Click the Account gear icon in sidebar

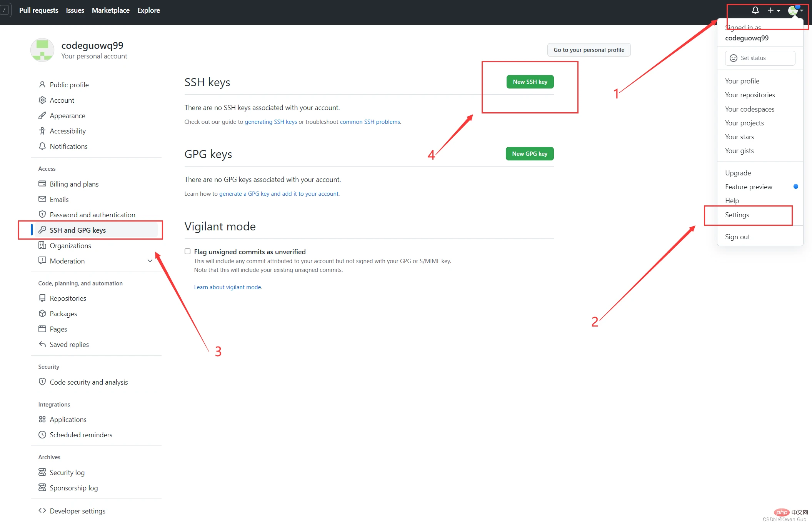click(42, 100)
